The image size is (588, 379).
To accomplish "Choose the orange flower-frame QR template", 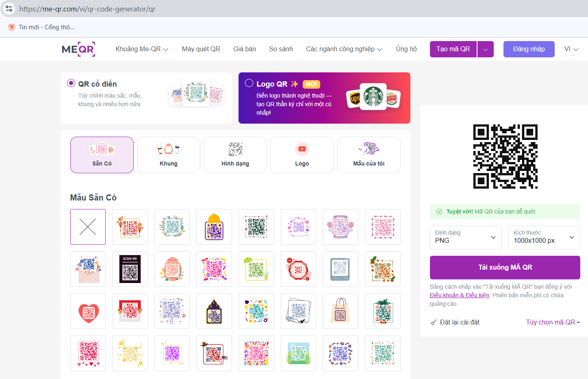I will click(130, 227).
